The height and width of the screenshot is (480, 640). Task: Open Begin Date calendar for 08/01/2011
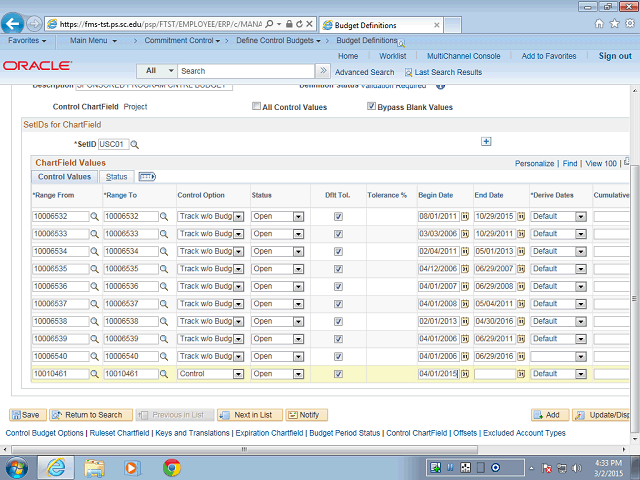(x=464, y=216)
